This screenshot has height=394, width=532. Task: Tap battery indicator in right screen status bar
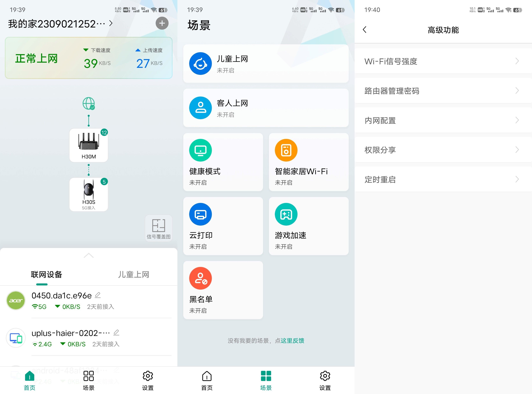[x=518, y=10]
